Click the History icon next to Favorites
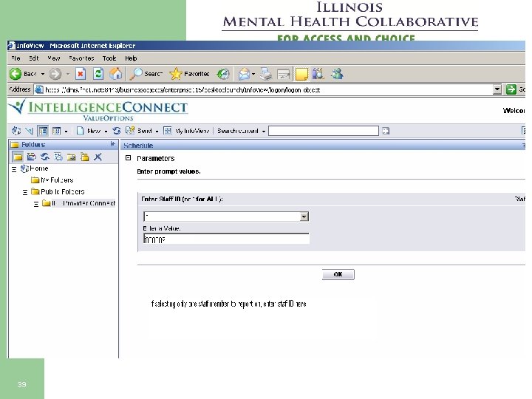 coord(223,74)
